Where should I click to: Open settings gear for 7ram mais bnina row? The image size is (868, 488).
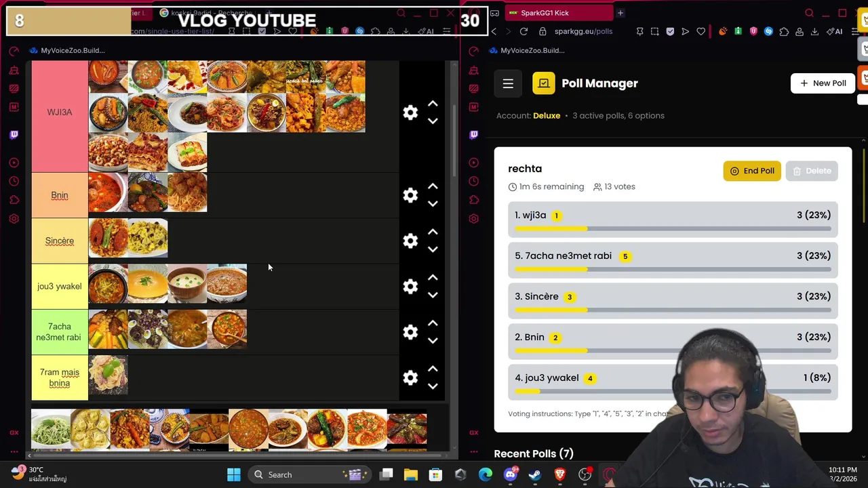click(410, 378)
